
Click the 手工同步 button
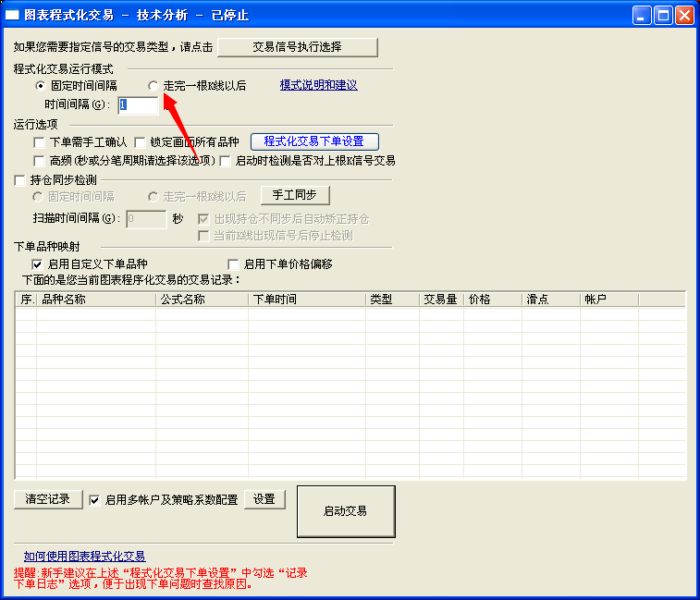click(x=295, y=195)
